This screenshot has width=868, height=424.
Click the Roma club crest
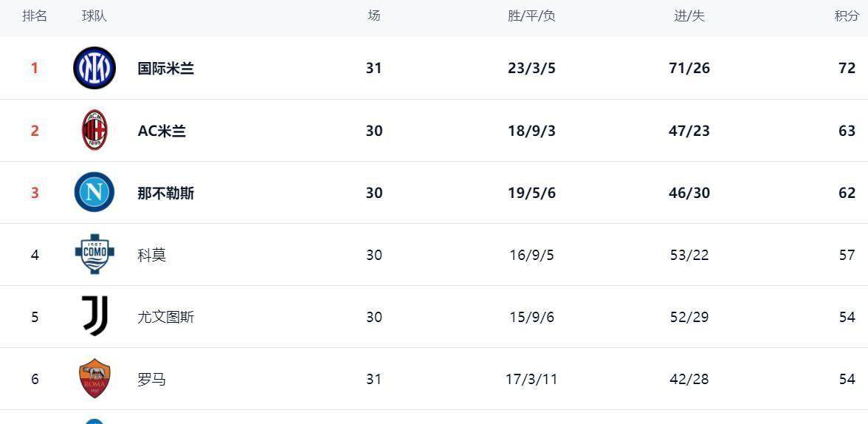[94, 378]
